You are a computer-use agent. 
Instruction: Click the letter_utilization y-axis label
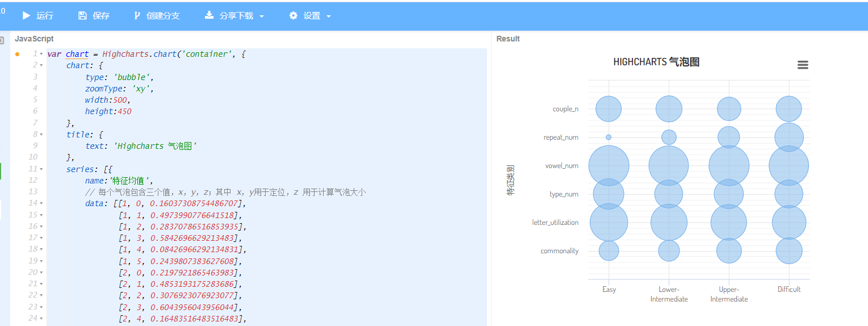(555, 223)
